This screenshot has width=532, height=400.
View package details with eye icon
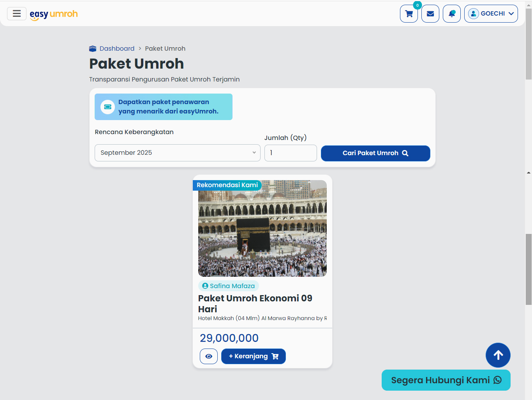(x=209, y=356)
